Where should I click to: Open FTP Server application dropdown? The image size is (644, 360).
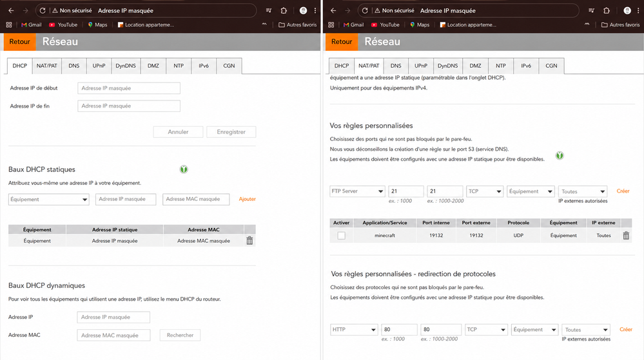pyautogui.click(x=357, y=191)
